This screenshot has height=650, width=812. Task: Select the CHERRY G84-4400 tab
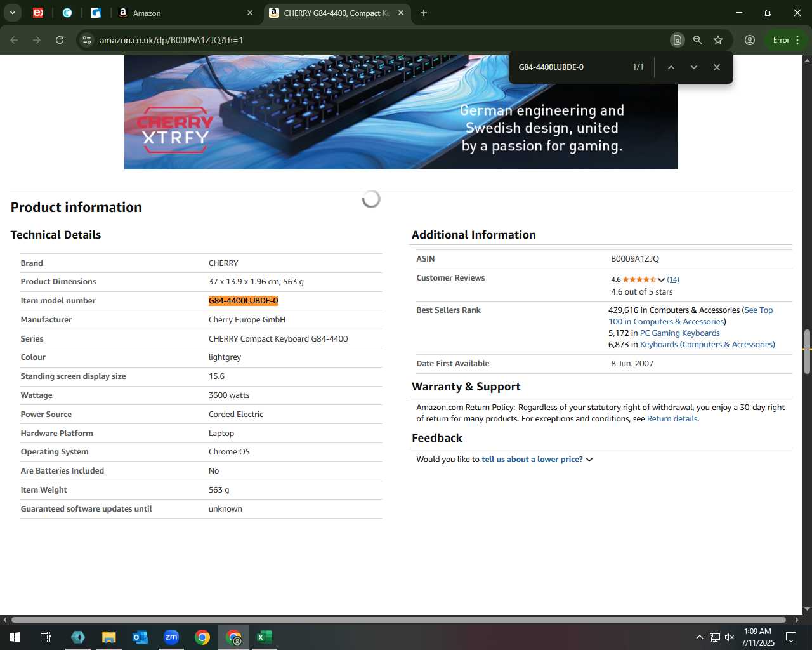click(336, 13)
